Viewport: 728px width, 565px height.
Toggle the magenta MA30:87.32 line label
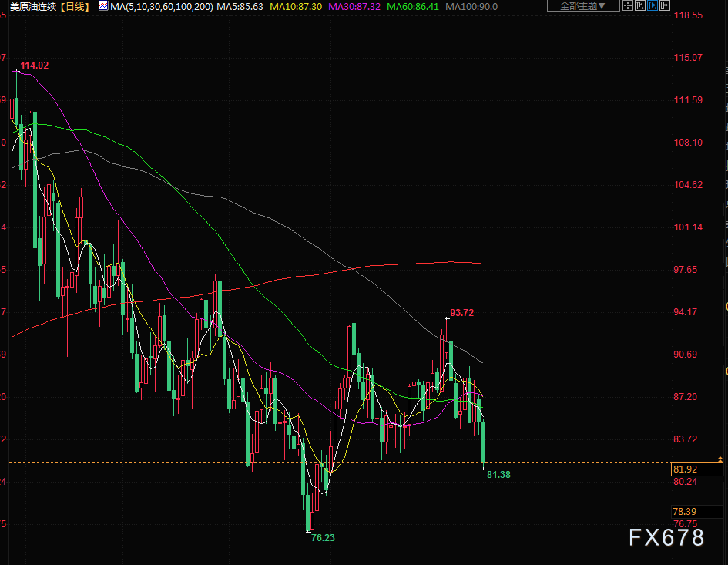[354, 7]
